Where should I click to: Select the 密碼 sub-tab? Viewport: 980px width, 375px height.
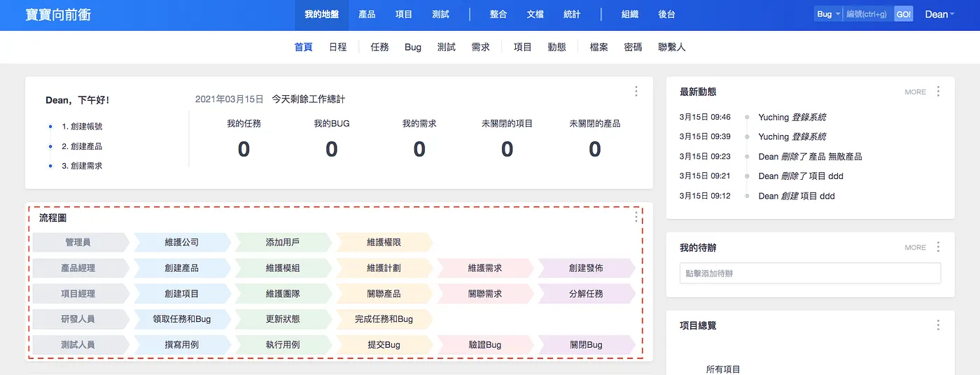pyautogui.click(x=633, y=47)
